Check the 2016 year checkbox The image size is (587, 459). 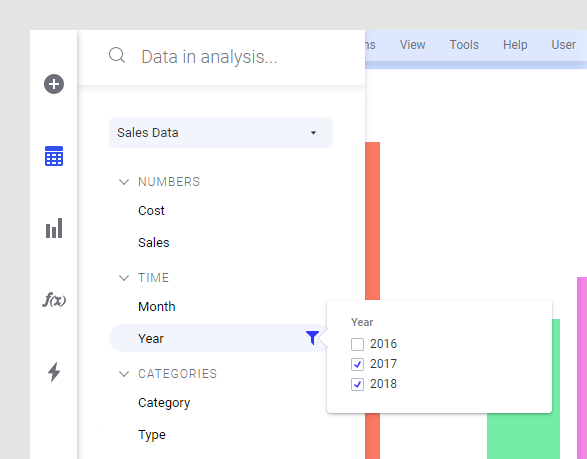click(357, 344)
